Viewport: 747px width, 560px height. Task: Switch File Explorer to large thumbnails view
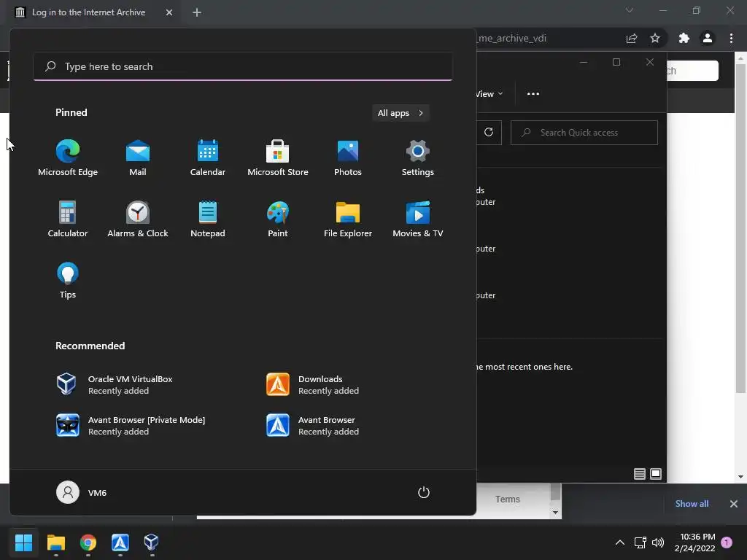tap(656, 474)
